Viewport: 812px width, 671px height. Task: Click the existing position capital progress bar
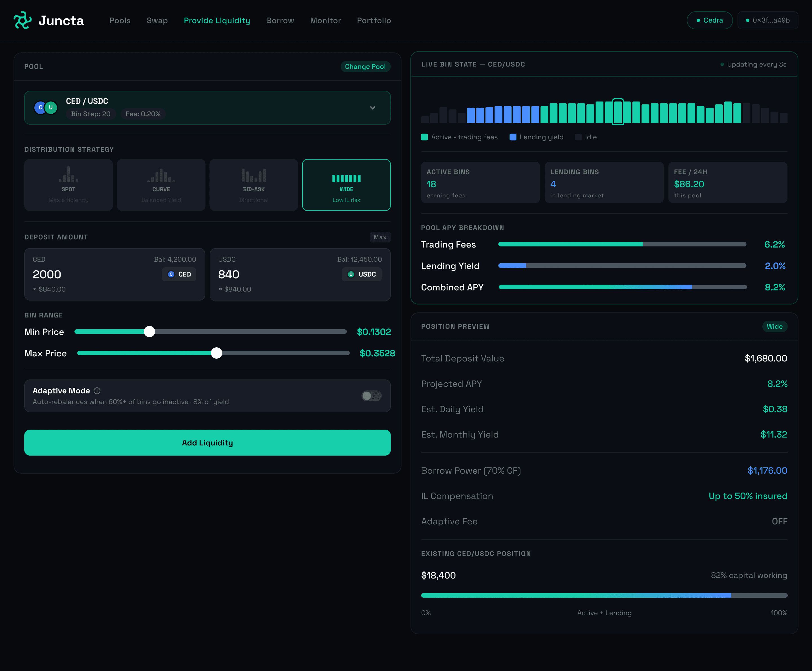tap(604, 596)
